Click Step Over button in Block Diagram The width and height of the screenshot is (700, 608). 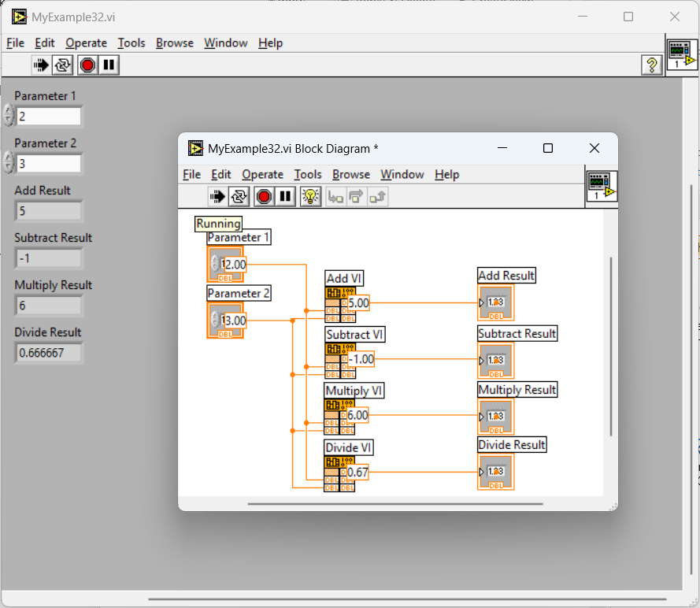pyautogui.click(x=356, y=197)
